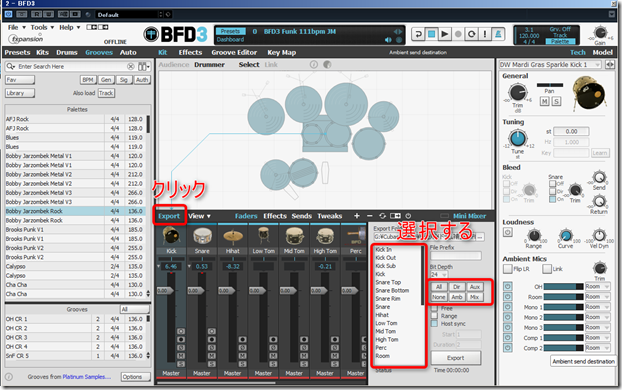This screenshot has height=390, width=622.
Task: Click the help icon in the Grooves footer
Action: point(9,377)
